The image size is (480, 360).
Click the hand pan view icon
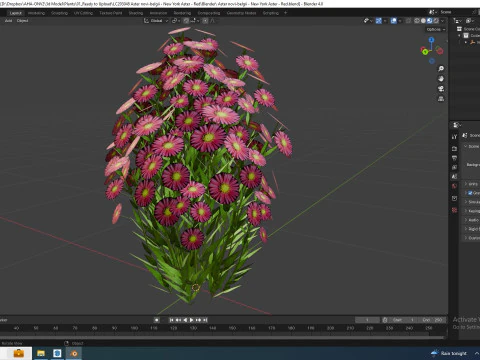click(x=441, y=79)
